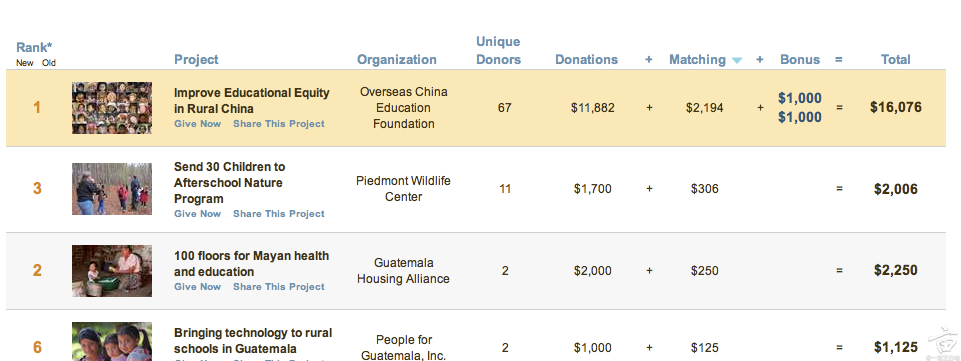Sort by the Total column header
Image resolution: width=961 pixels, height=361 pixels.
coord(895,59)
